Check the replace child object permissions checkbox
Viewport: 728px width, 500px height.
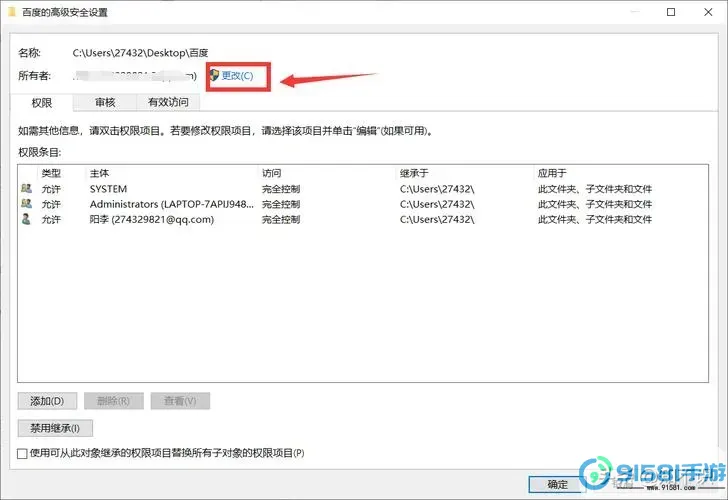pyautogui.click(x=22, y=454)
